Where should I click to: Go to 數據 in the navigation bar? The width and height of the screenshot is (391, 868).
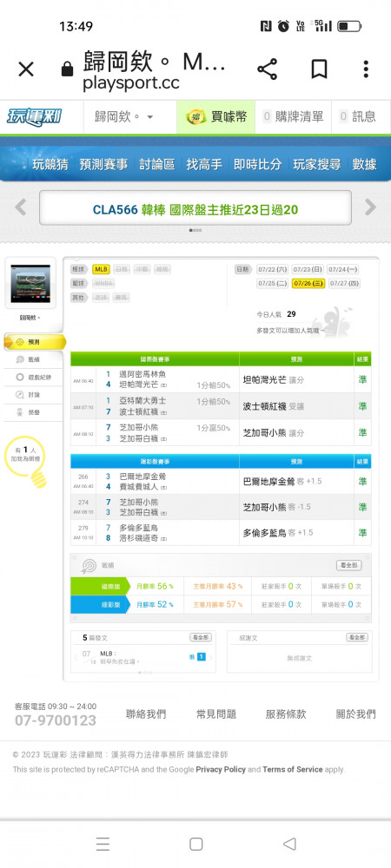click(364, 164)
